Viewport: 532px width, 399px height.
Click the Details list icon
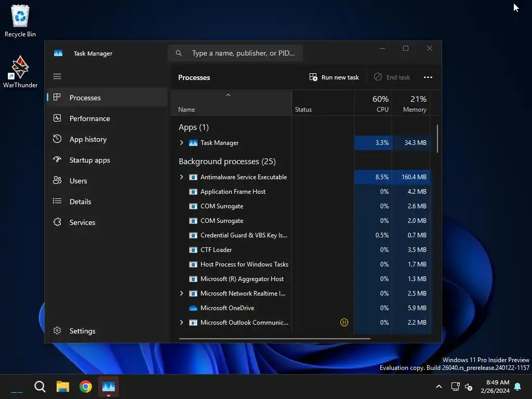(57, 201)
